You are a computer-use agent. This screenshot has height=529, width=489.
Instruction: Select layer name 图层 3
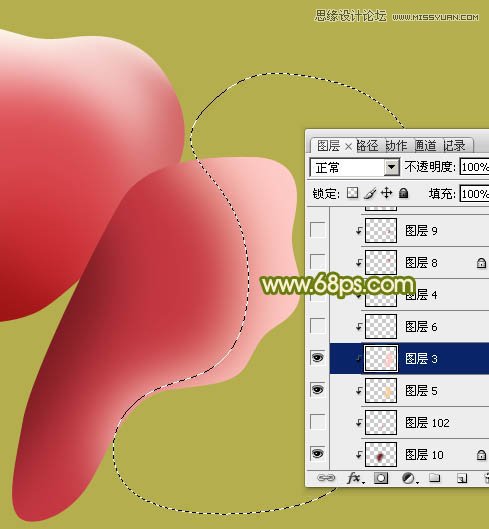pos(421,359)
